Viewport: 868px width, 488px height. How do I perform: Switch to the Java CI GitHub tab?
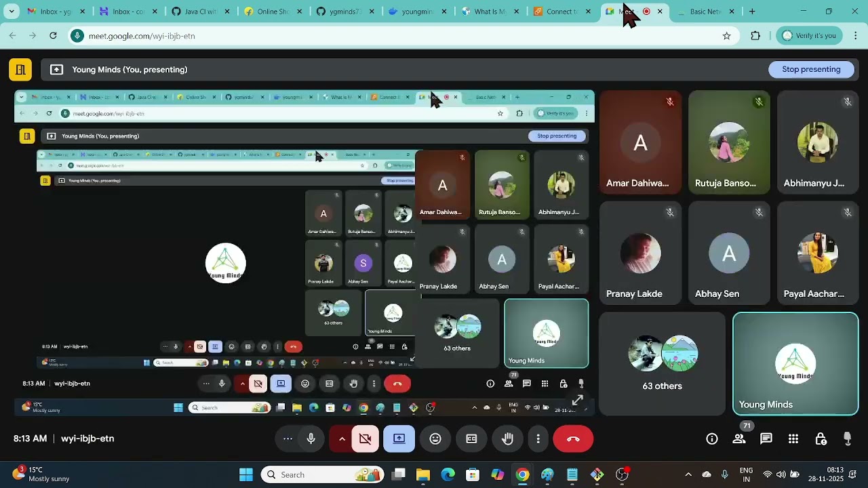click(200, 12)
